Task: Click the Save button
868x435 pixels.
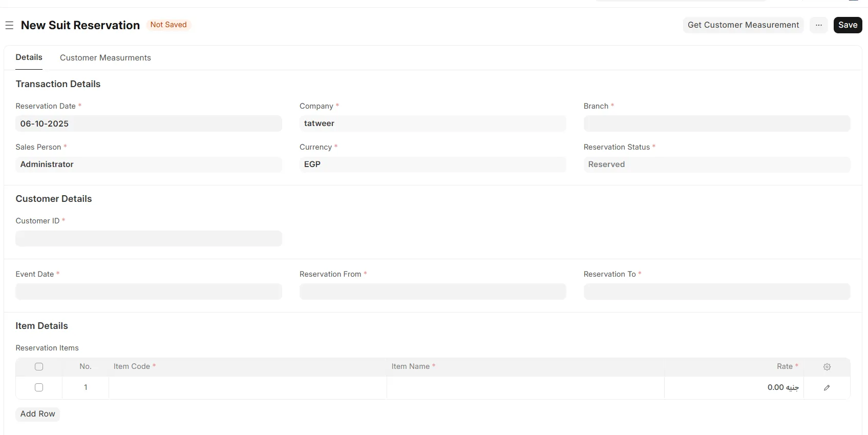Action: (x=848, y=25)
